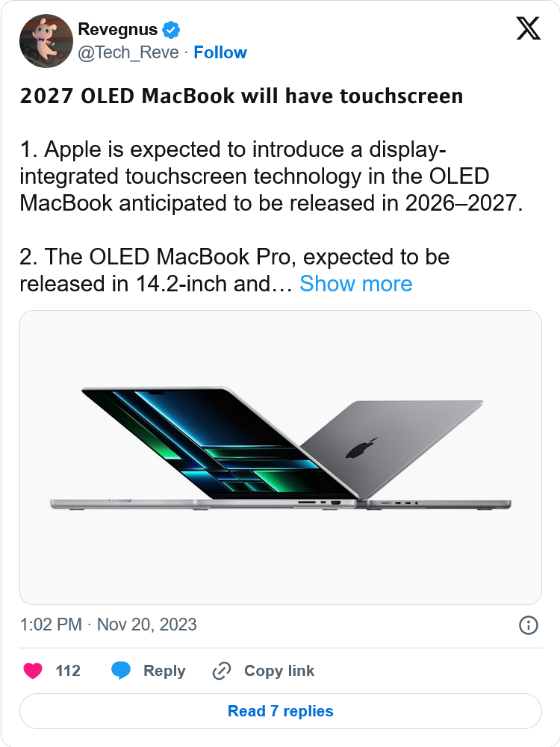This screenshot has height=747, width=560.
Task: Open the tweet info circle icon
Action: pyautogui.click(x=528, y=625)
